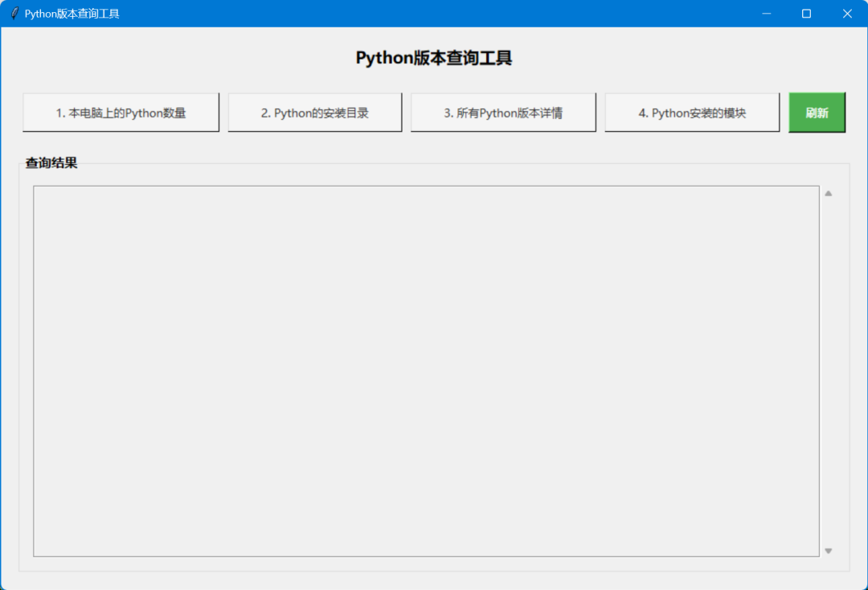Viewport: 868px width, 590px height.
Task: Click the scrollbar down arrow
Action: 828,551
